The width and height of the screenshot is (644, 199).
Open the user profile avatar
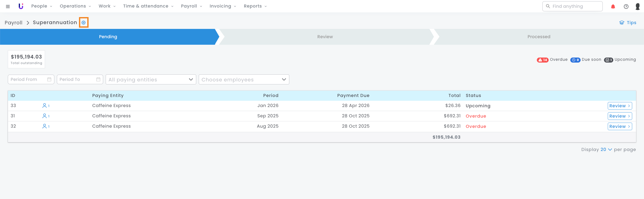[637, 7]
